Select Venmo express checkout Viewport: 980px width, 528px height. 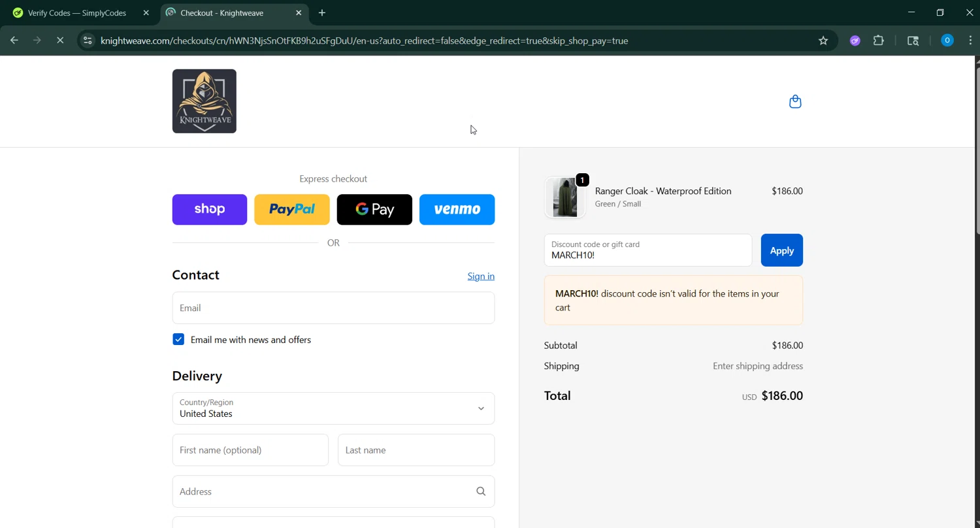457,209
